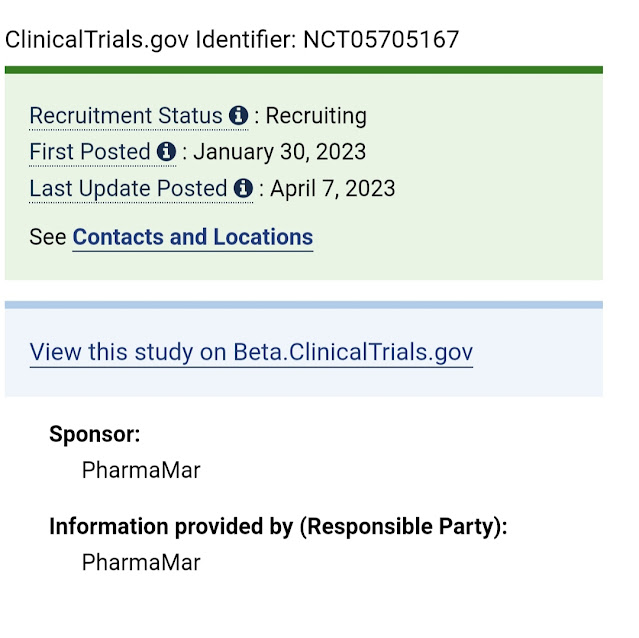639x638 pixels.
Task: Click the First Posted label
Action: (x=90, y=152)
